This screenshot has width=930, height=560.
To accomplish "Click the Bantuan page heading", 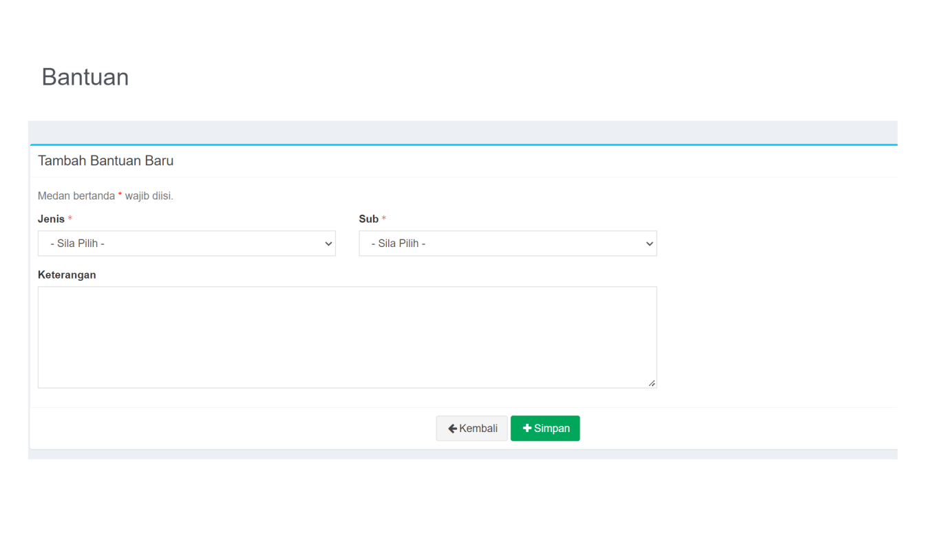I will click(85, 77).
